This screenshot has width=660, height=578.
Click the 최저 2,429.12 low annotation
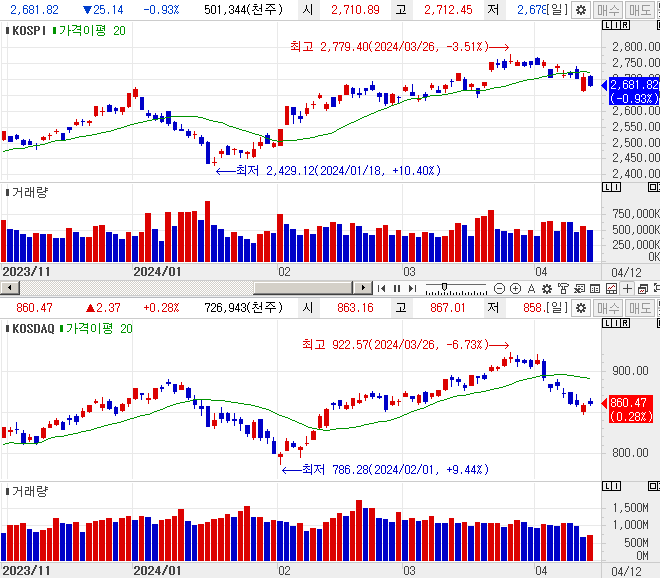[328, 170]
